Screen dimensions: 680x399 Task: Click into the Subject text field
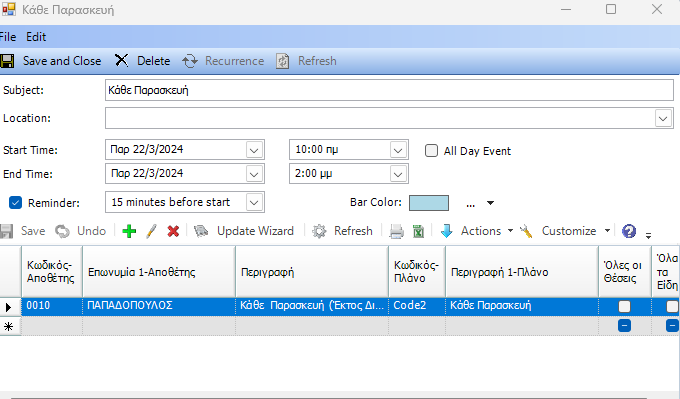pyautogui.click(x=389, y=90)
